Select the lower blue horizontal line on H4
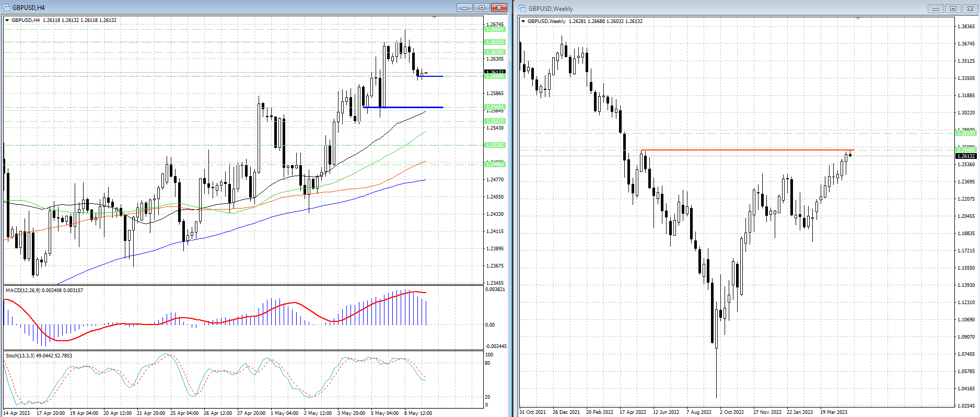 coord(402,107)
